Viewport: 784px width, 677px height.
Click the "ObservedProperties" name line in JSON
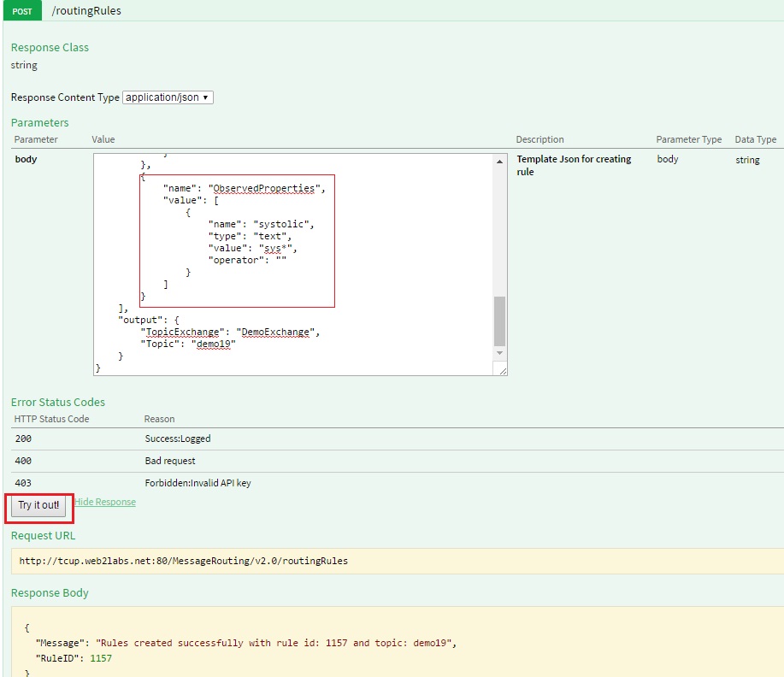pos(245,189)
